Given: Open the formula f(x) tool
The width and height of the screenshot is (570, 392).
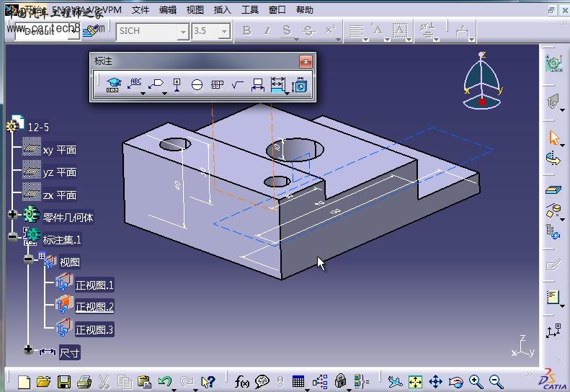Looking at the screenshot, I should [241, 382].
